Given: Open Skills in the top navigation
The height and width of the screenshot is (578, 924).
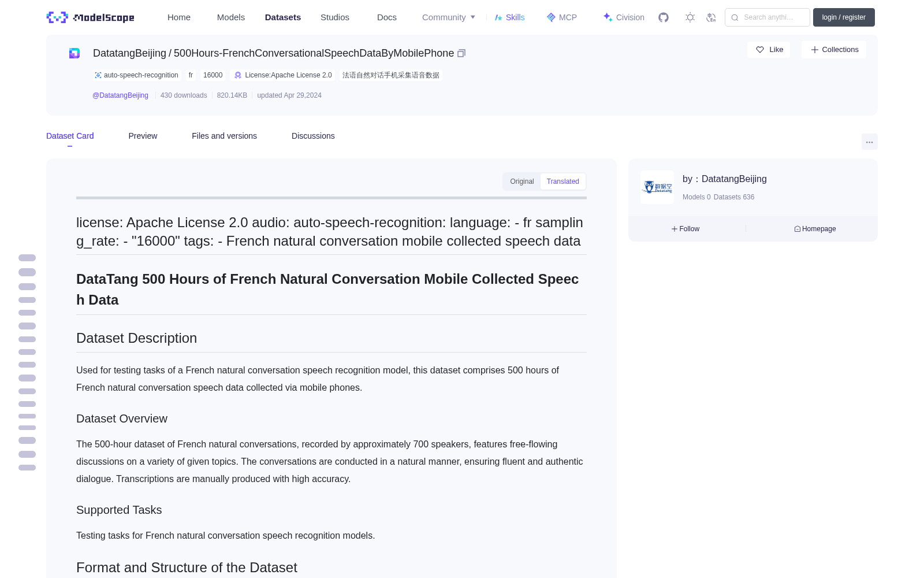Looking at the screenshot, I should 509,17.
